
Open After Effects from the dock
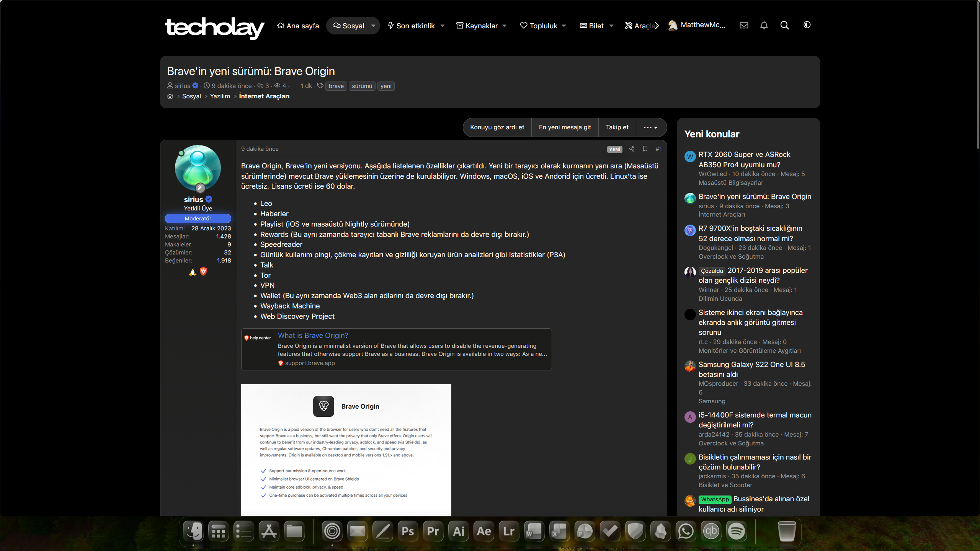[x=483, y=531]
